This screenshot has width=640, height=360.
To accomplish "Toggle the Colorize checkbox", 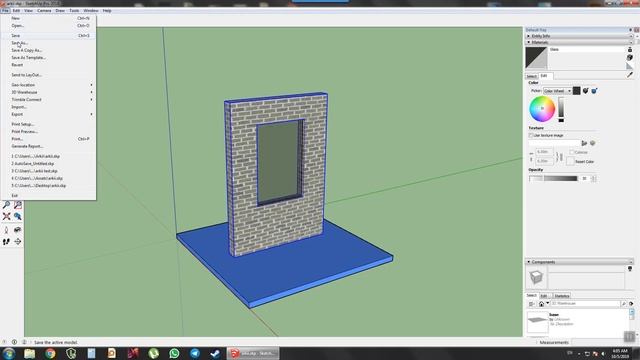I will tap(572, 152).
